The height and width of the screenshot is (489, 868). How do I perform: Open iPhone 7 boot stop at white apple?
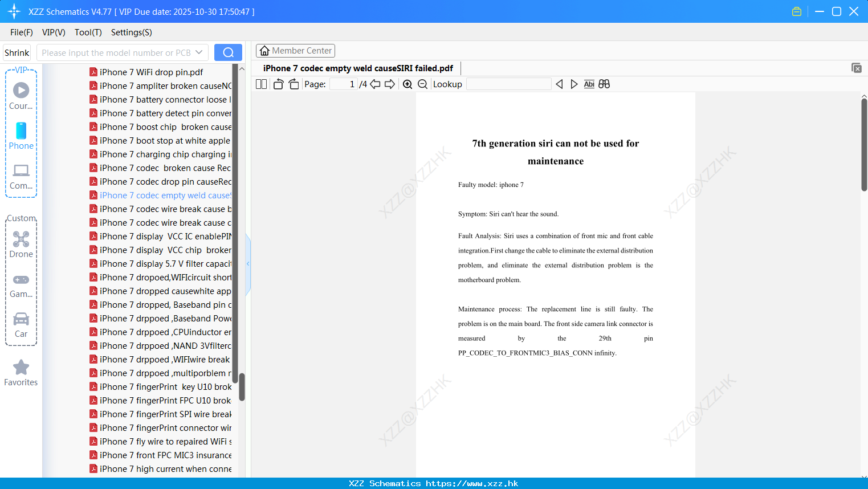click(x=160, y=141)
